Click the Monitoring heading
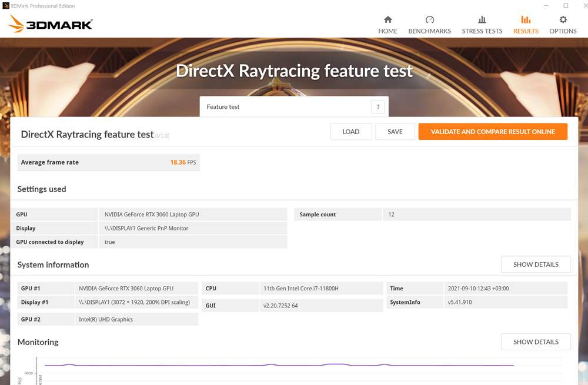 [x=38, y=342]
